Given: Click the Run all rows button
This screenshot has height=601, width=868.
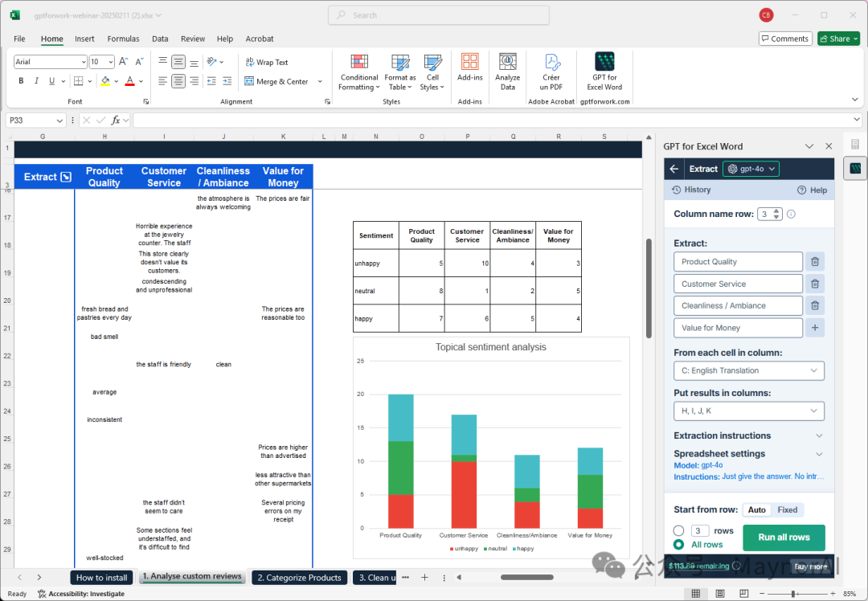Looking at the screenshot, I should coord(784,537).
